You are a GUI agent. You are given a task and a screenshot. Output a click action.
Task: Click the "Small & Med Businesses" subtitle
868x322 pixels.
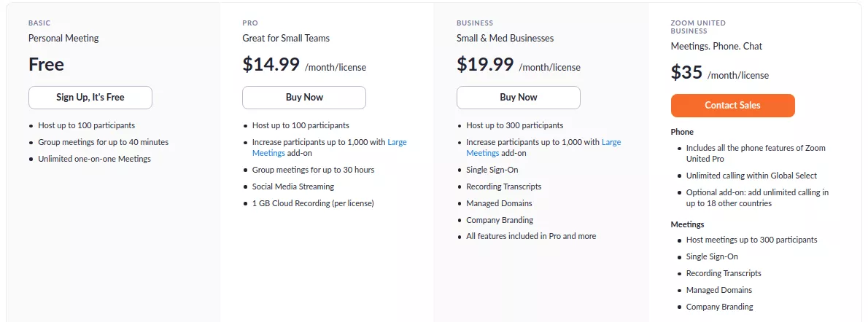505,38
